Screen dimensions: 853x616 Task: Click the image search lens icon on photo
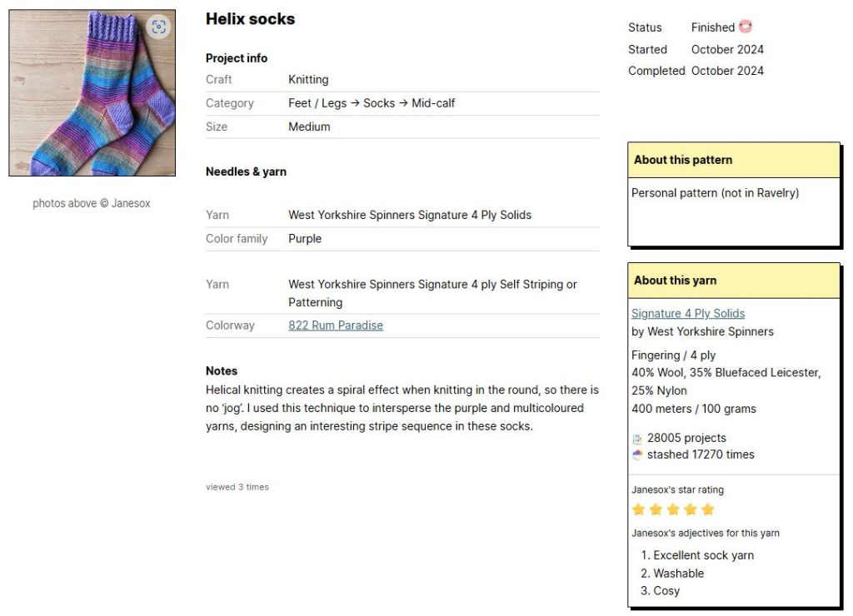pyautogui.click(x=159, y=27)
